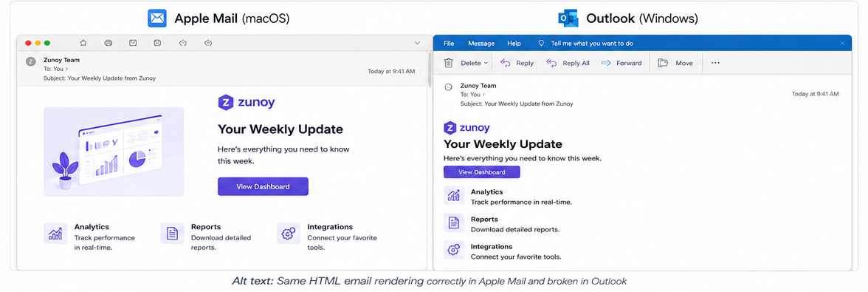
Task: Click 'Your Weekly Update' heading in Outlook
Action: pyautogui.click(x=503, y=144)
